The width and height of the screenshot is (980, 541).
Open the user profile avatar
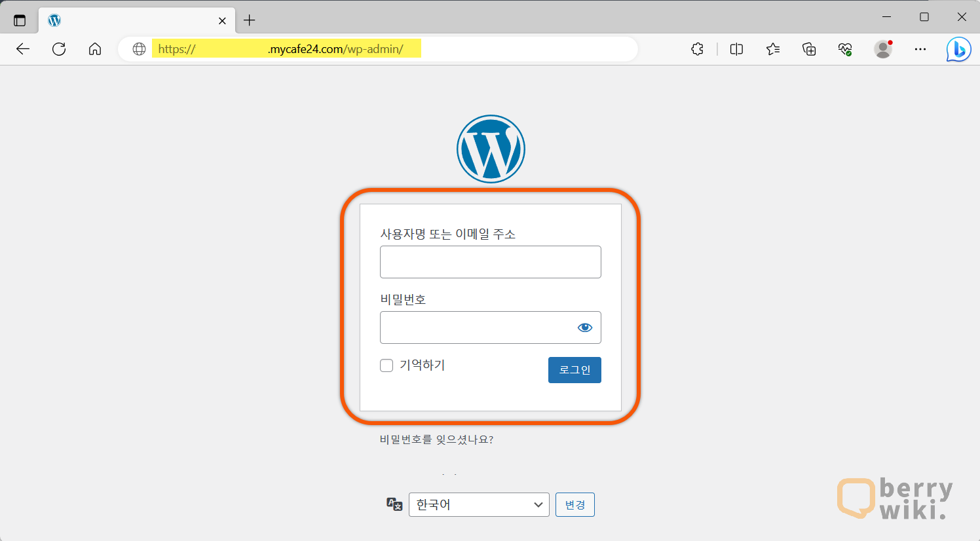click(883, 49)
